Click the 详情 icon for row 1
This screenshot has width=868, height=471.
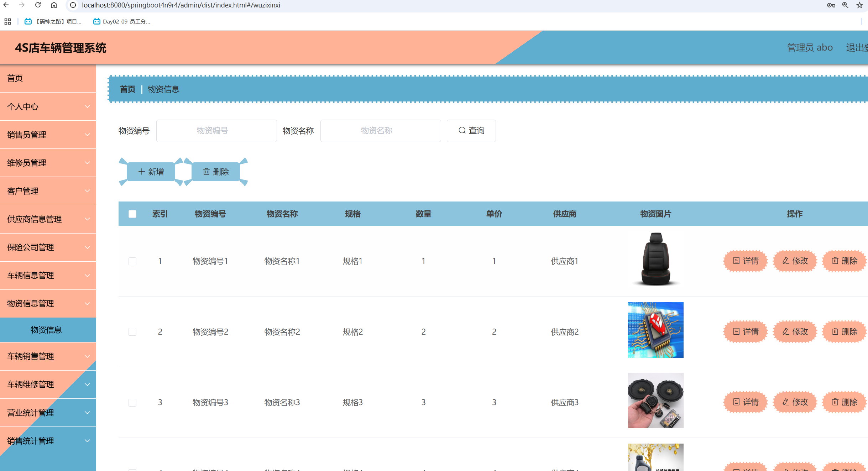pos(737,261)
